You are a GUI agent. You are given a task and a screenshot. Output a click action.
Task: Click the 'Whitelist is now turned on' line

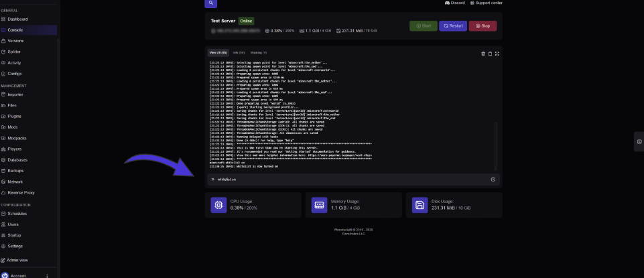(x=243, y=167)
